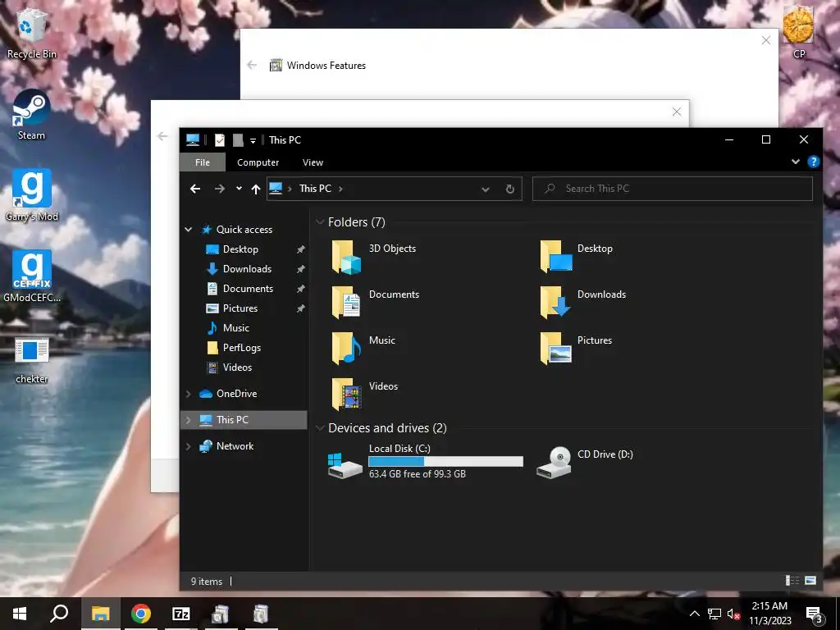Collapse the Quick access tree node
The height and width of the screenshot is (630, 840).
tap(189, 230)
